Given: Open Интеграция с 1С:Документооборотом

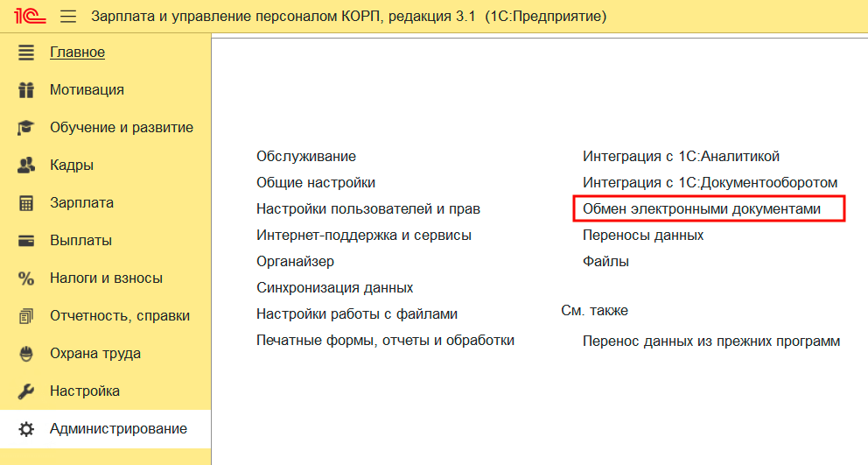Looking at the screenshot, I should click(710, 182).
